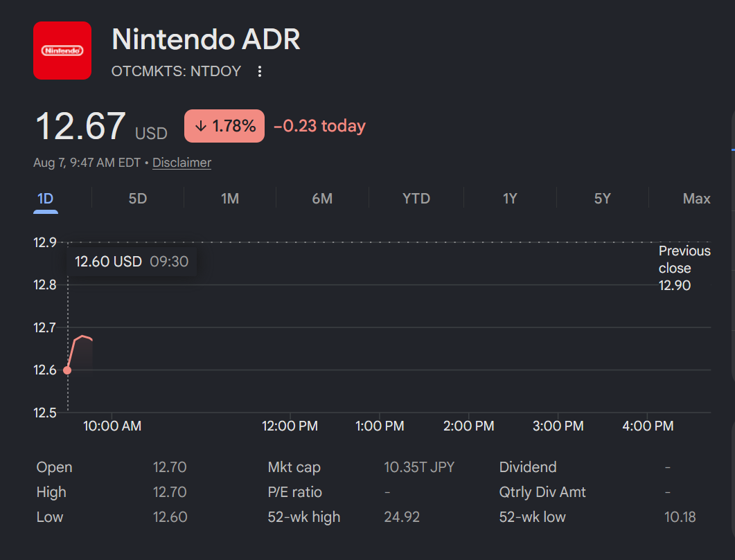The width and height of the screenshot is (735, 560).
Task: Click the High label
Action: coord(51,492)
